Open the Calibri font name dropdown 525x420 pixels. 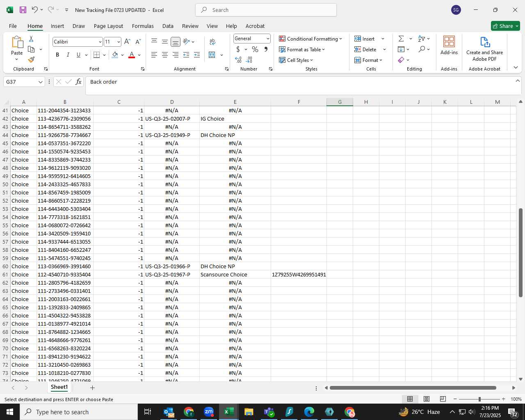100,42
